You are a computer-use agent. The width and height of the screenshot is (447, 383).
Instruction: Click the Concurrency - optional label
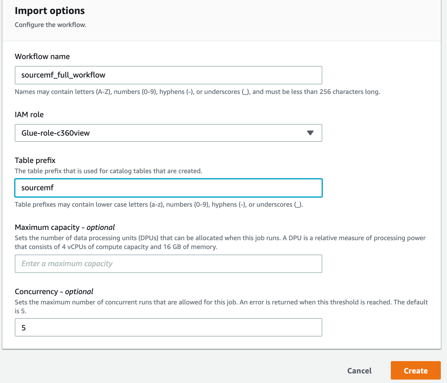pyautogui.click(x=54, y=292)
